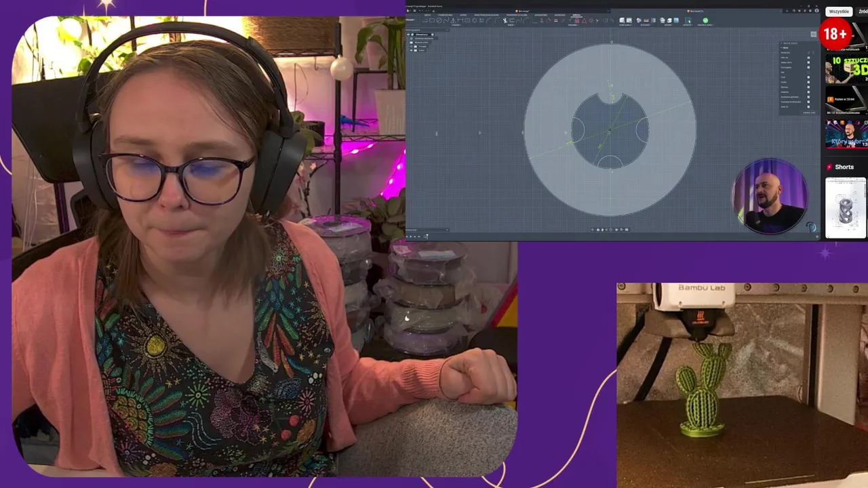868x488 pixels.
Task: Open the TWORZYWO SZTUCZNE ribbon tab
Action: pyautogui.click(x=517, y=15)
